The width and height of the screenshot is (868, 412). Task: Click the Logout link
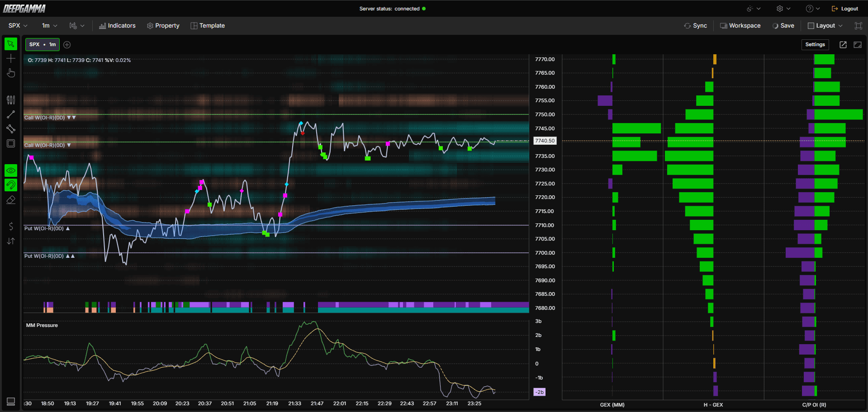coord(845,9)
